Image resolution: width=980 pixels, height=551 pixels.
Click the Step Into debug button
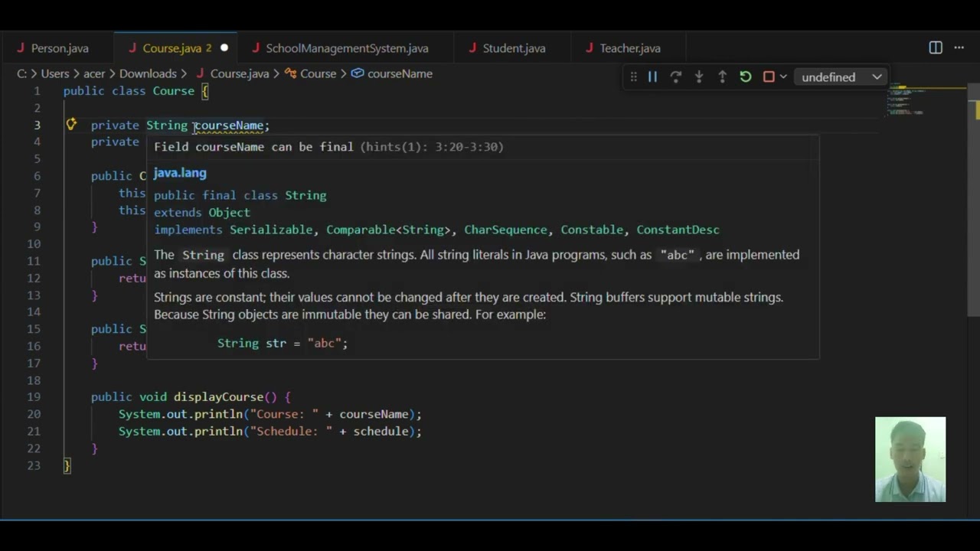tap(699, 77)
